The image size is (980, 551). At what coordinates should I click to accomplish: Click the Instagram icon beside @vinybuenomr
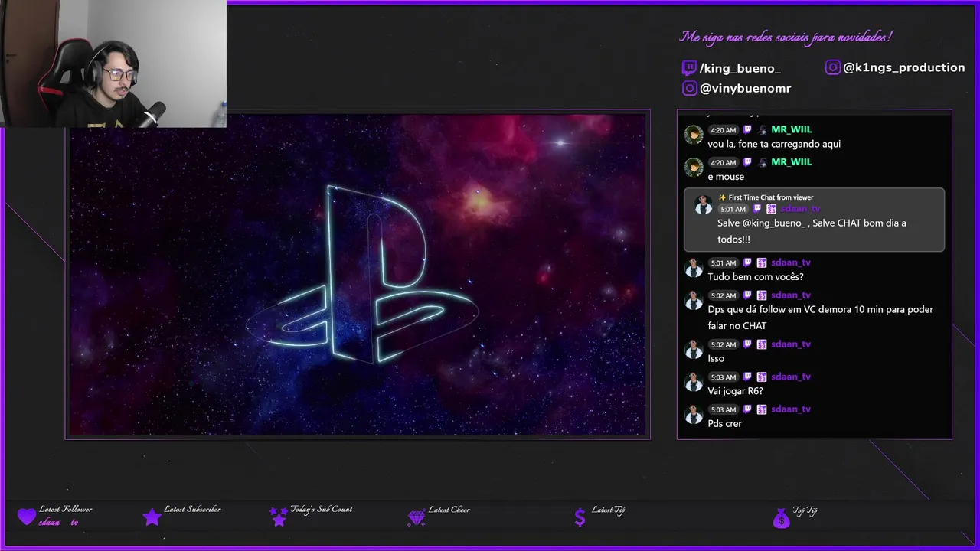(689, 88)
